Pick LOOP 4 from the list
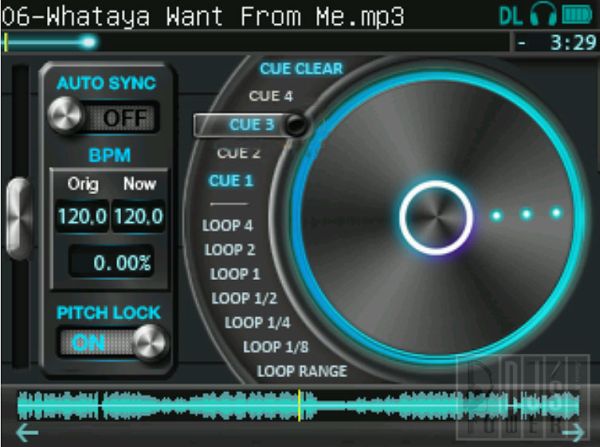The height and width of the screenshot is (447, 600). [x=228, y=225]
